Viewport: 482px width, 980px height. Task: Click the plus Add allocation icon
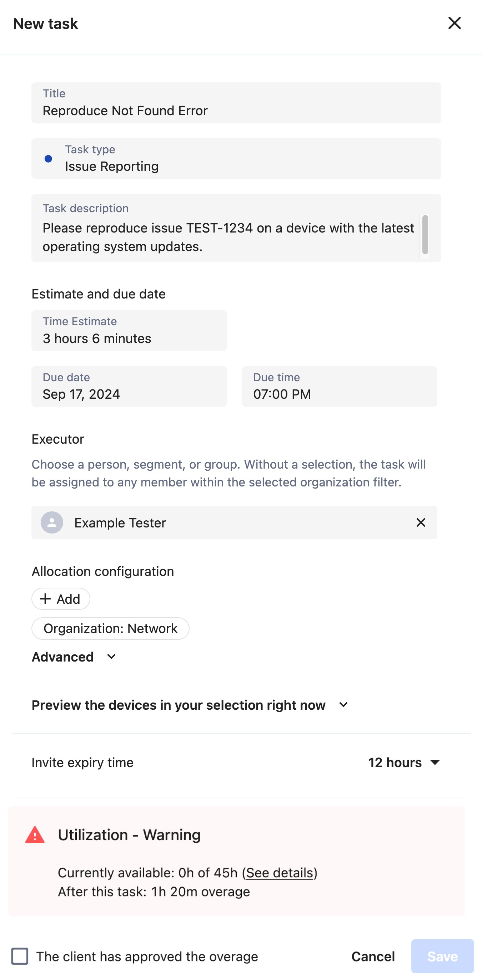point(46,598)
